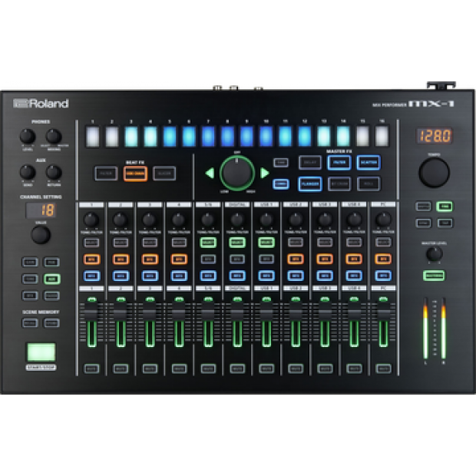Screen dimensions: 476x476
Task: Enable the Bit Crush button
Action: click(x=339, y=183)
